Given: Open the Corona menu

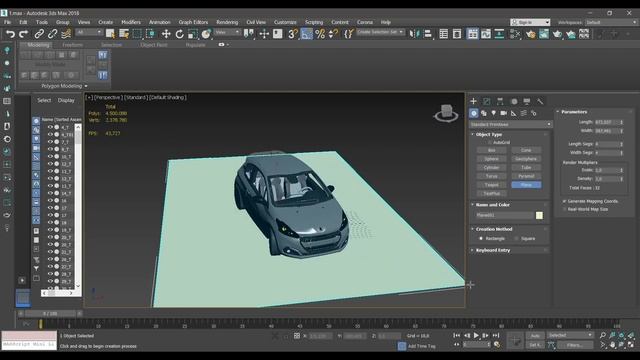Looking at the screenshot, I should pyautogui.click(x=364, y=22).
